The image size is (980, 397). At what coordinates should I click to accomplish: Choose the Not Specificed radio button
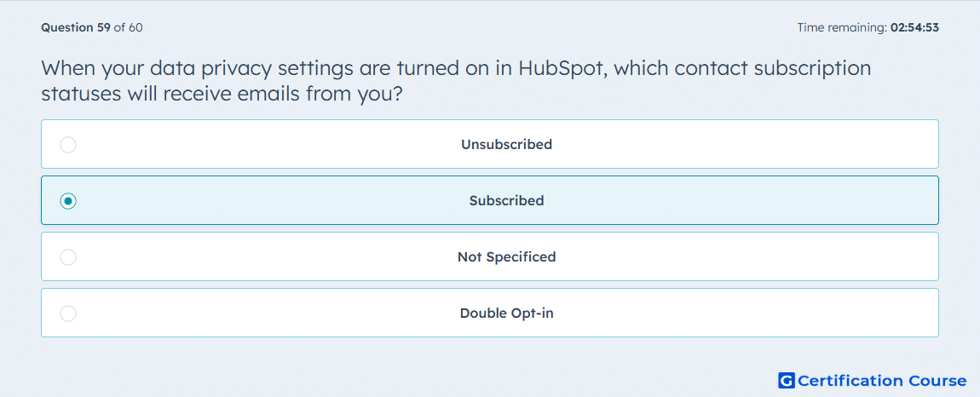[68, 257]
